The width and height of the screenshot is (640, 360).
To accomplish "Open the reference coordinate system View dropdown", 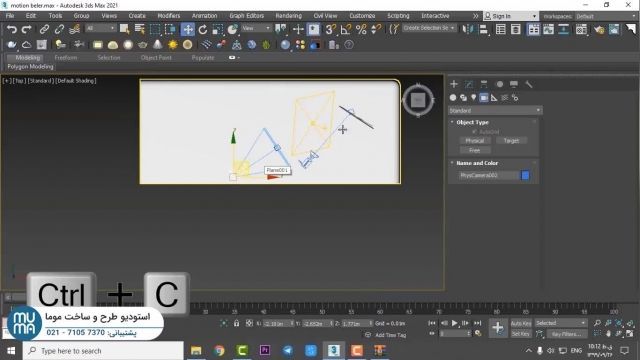I will 256,28.
